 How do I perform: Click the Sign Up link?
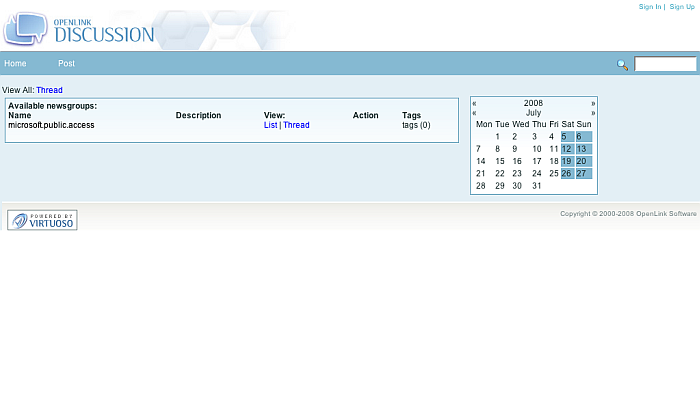point(682,7)
